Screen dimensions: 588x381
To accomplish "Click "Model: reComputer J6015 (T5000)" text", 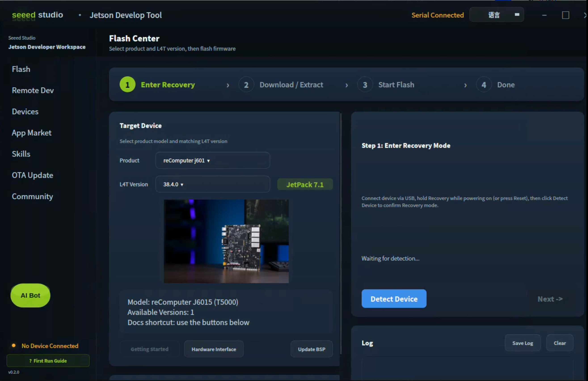I will [x=183, y=302].
